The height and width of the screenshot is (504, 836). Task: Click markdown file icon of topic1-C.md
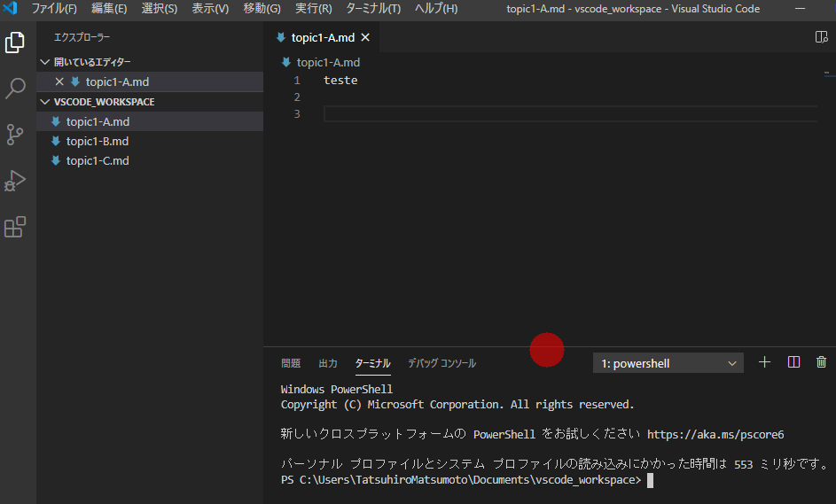[56, 160]
